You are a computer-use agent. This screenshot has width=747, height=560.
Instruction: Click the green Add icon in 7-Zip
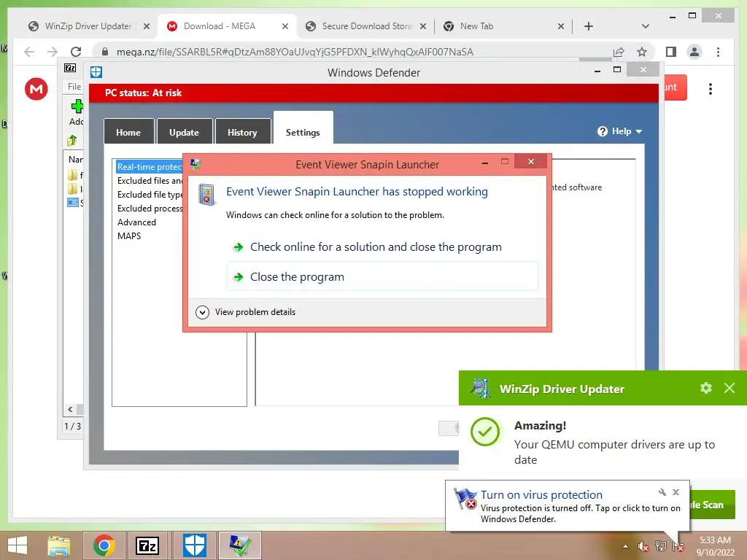(77, 106)
